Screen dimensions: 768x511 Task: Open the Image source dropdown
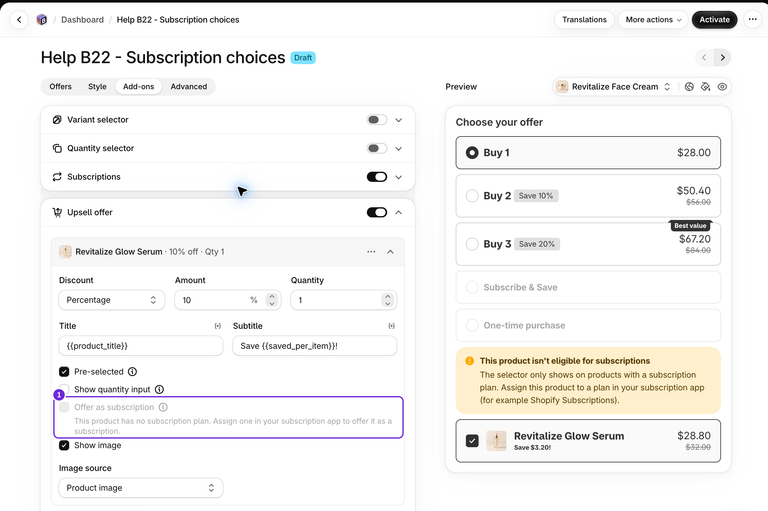pyautogui.click(x=141, y=487)
